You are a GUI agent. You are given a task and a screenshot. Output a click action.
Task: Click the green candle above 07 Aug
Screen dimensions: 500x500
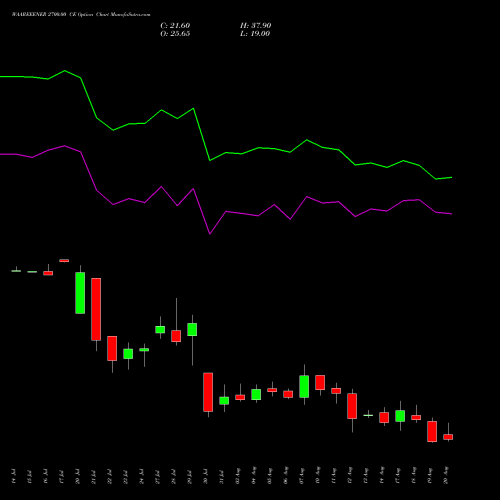pos(304,387)
